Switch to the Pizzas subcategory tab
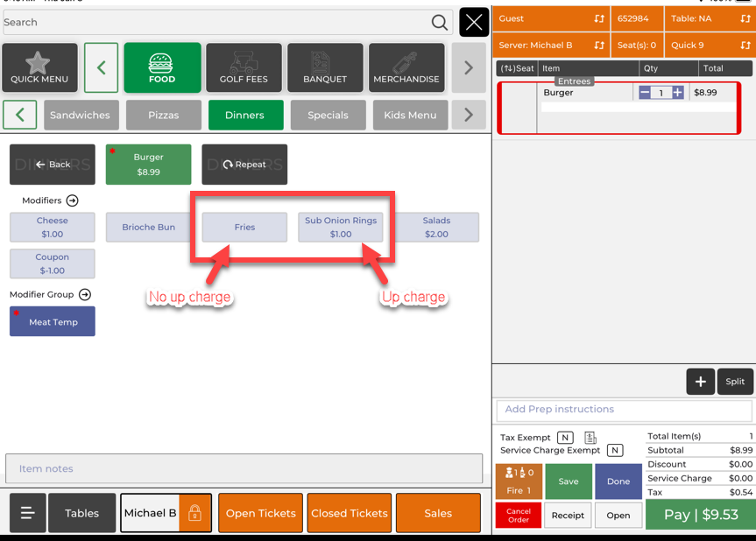This screenshot has height=541, width=756. 163,115
